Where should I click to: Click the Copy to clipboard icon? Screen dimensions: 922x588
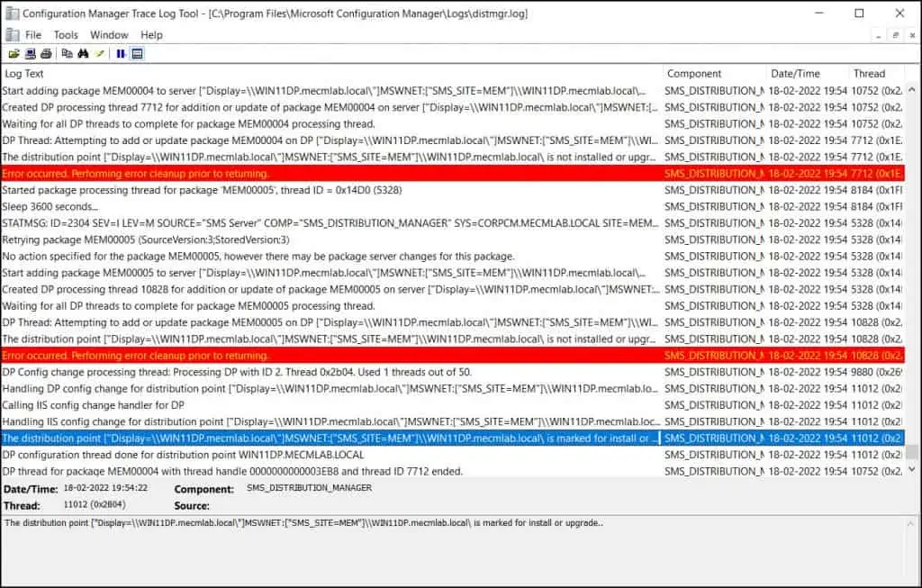tap(68, 54)
